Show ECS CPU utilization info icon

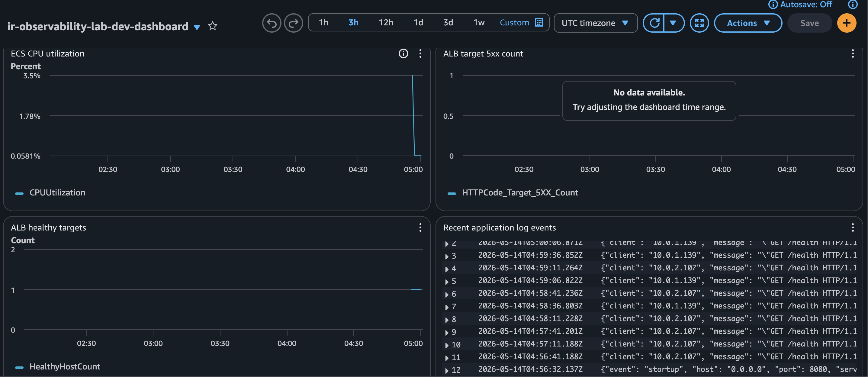click(x=403, y=53)
